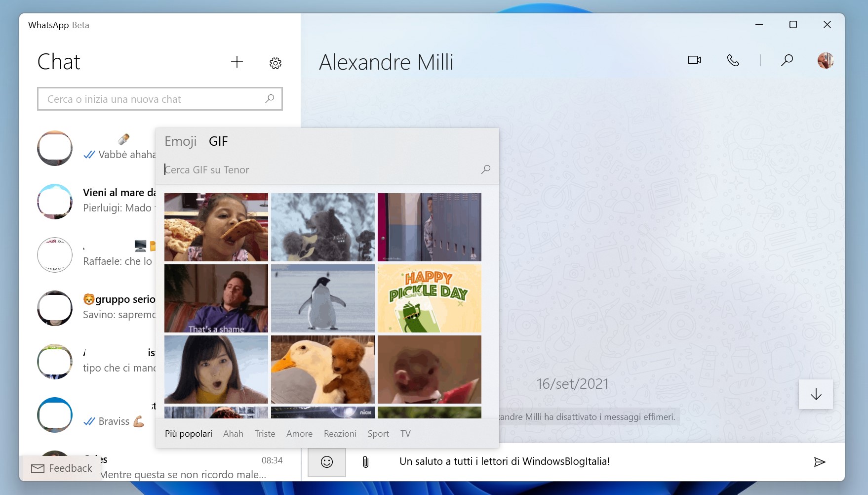Click the Tenor GIF search magnifier icon

click(x=486, y=169)
